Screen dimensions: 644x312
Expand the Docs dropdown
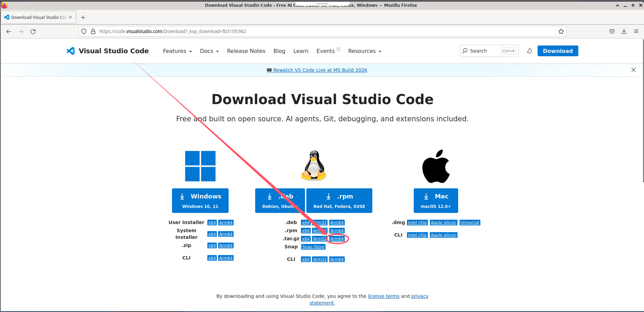pos(209,51)
